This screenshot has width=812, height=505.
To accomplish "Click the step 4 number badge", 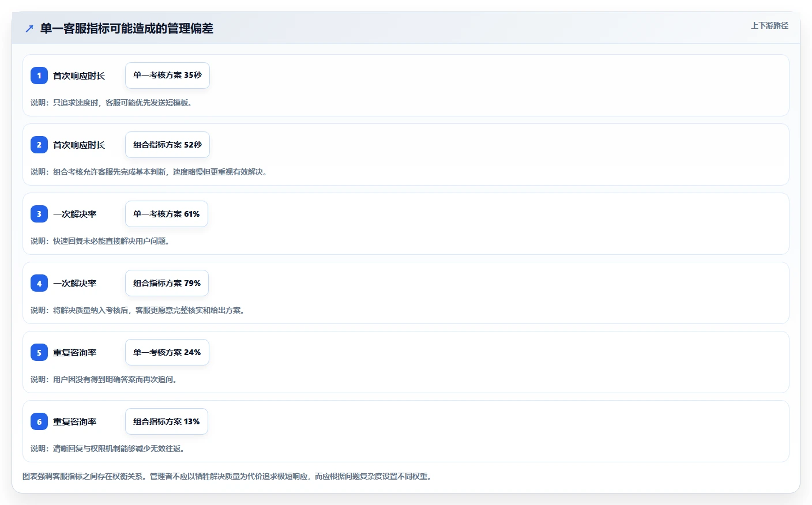I will tap(39, 283).
